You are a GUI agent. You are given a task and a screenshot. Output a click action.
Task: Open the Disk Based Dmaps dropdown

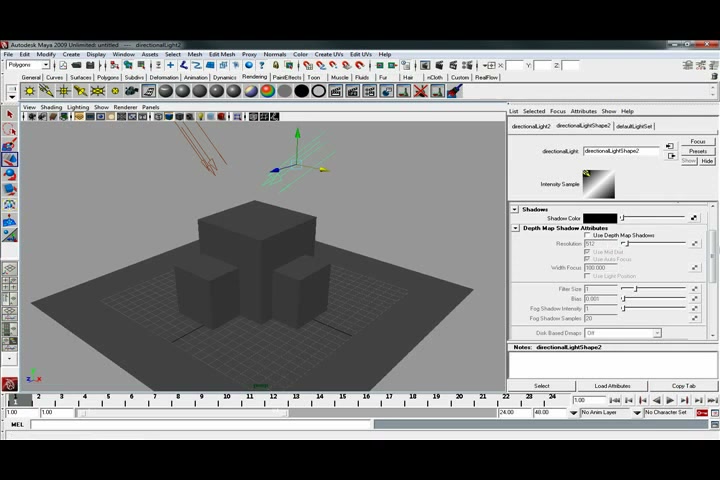pyautogui.click(x=623, y=333)
